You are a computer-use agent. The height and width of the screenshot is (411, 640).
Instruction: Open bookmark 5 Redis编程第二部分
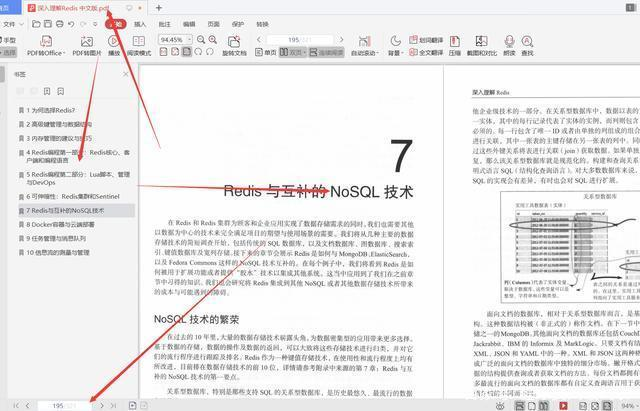[78, 178]
